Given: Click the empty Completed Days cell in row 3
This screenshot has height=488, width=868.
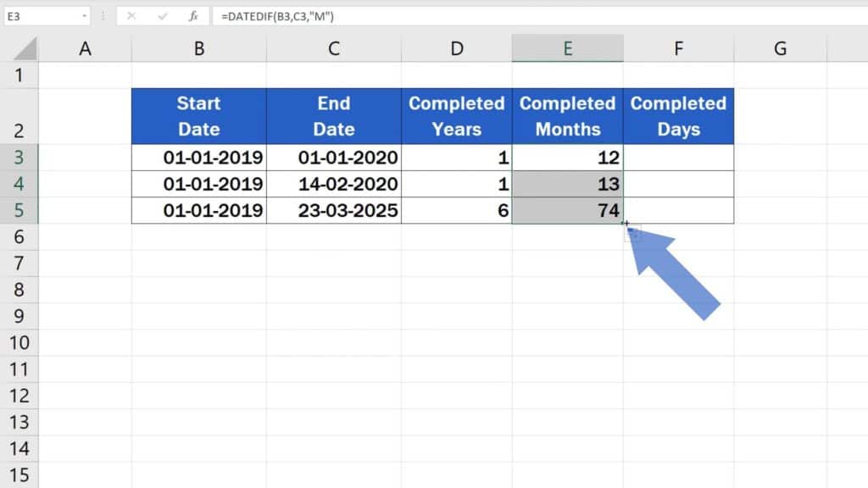Looking at the screenshot, I should point(678,158).
